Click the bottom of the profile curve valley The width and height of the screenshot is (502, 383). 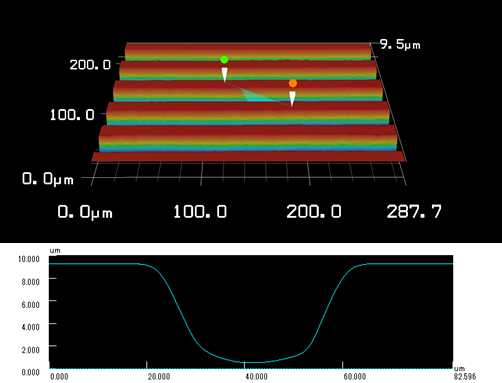pyautogui.click(x=255, y=362)
